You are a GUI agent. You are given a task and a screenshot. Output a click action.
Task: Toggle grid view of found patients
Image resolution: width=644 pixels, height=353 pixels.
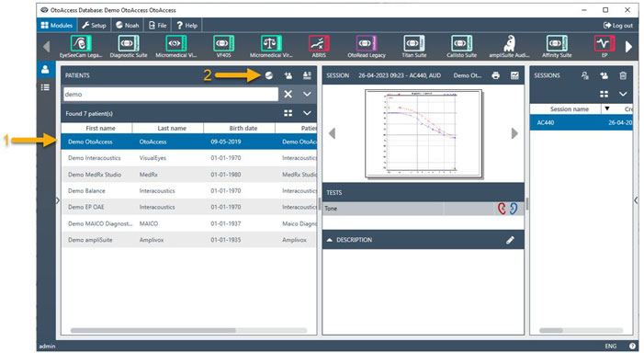pyautogui.click(x=288, y=113)
